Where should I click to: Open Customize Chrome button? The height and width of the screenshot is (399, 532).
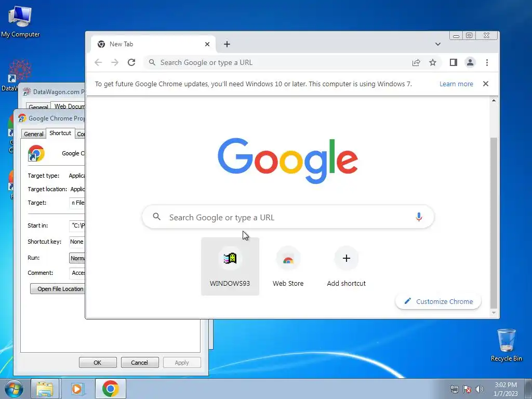[438, 301]
